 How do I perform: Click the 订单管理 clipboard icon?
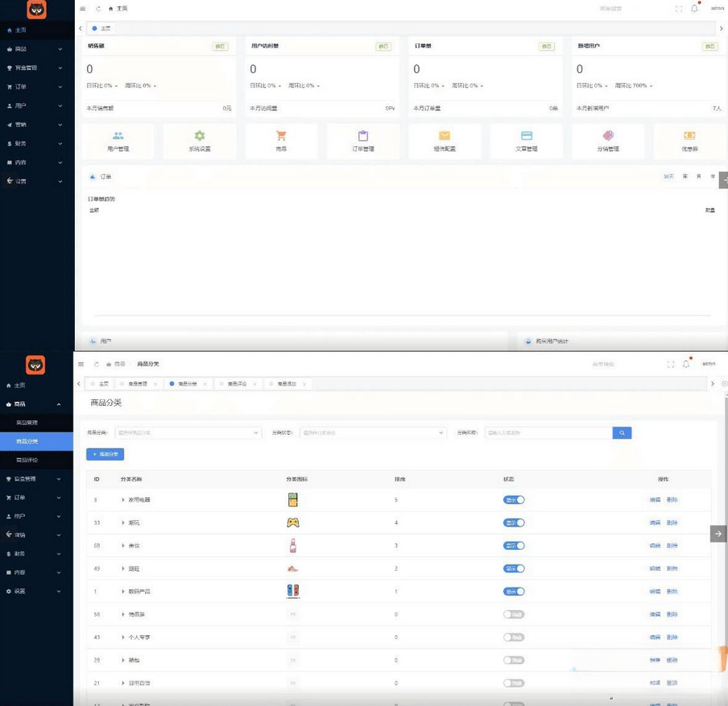363,137
